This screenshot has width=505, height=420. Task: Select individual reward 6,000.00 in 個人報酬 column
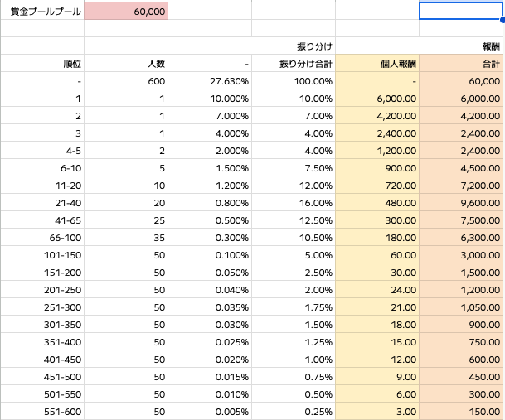pyautogui.click(x=377, y=98)
